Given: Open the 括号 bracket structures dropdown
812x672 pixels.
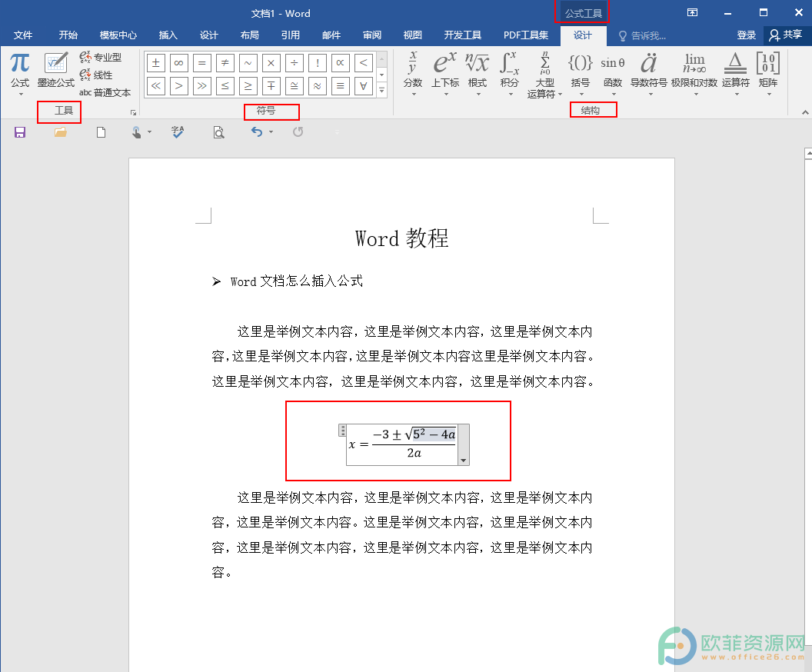Looking at the screenshot, I should pos(581,74).
